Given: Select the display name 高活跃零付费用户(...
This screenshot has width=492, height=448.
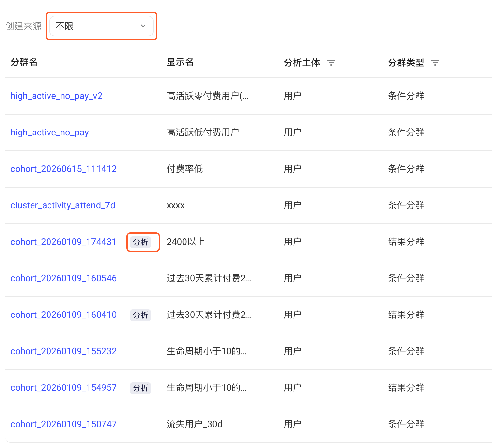Looking at the screenshot, I should [x=208, y=96].
